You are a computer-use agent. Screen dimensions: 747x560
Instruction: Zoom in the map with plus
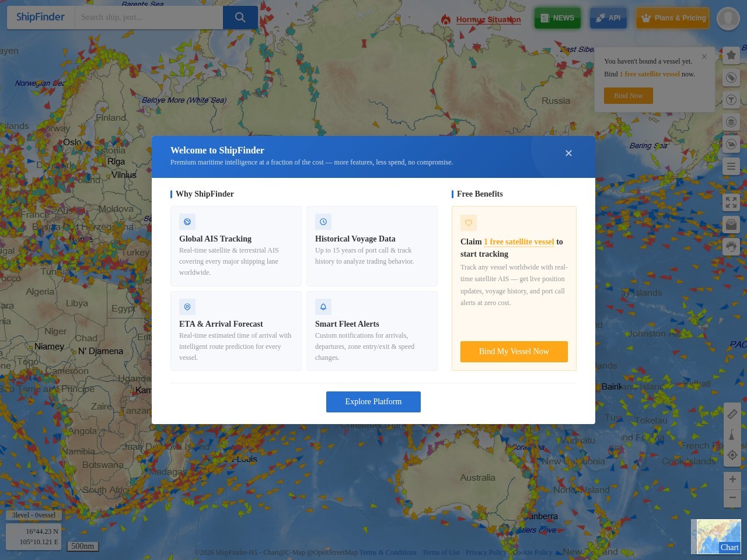click(x=732, y=480)
